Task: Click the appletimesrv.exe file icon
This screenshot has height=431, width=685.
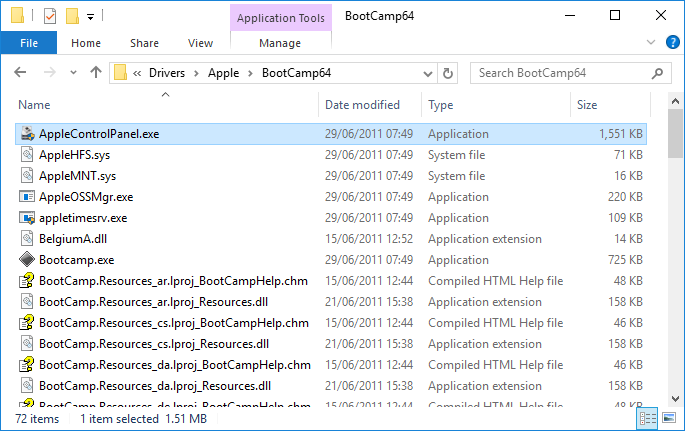Action: [27, 217]
